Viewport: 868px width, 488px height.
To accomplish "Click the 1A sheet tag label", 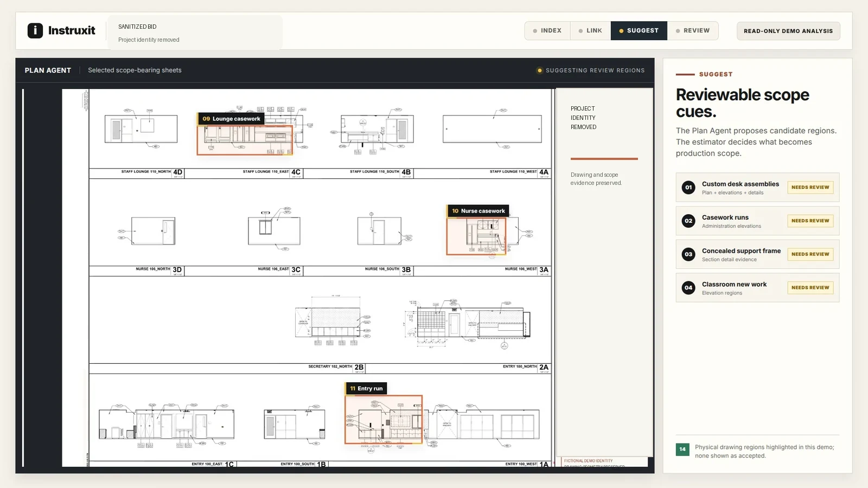I will click(544, 465).
